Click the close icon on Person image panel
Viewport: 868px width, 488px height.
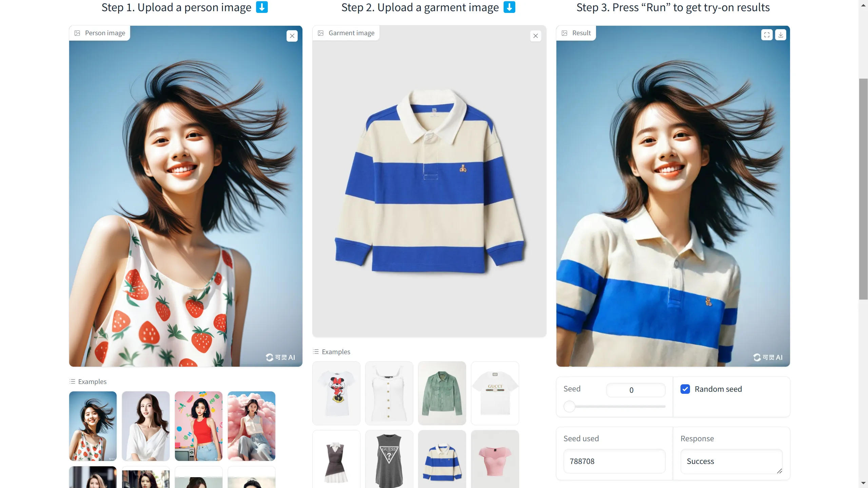[x=292, y=36]
